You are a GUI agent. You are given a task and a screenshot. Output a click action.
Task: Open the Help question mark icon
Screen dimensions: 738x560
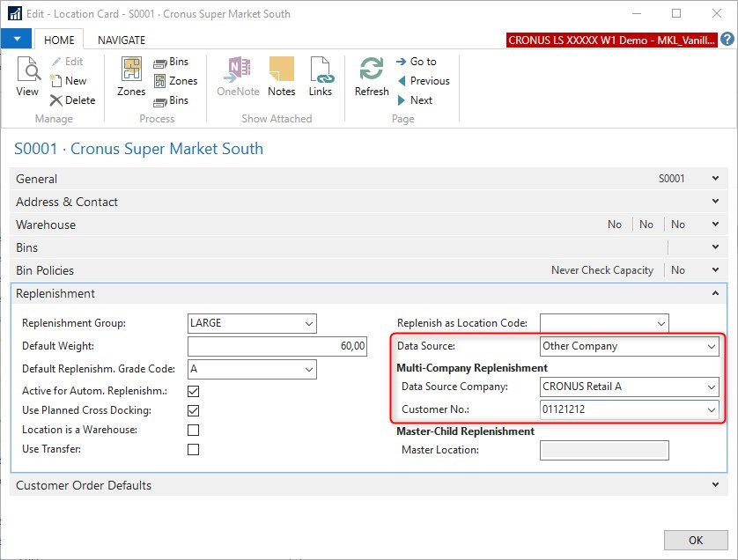[x=727, y=40]
